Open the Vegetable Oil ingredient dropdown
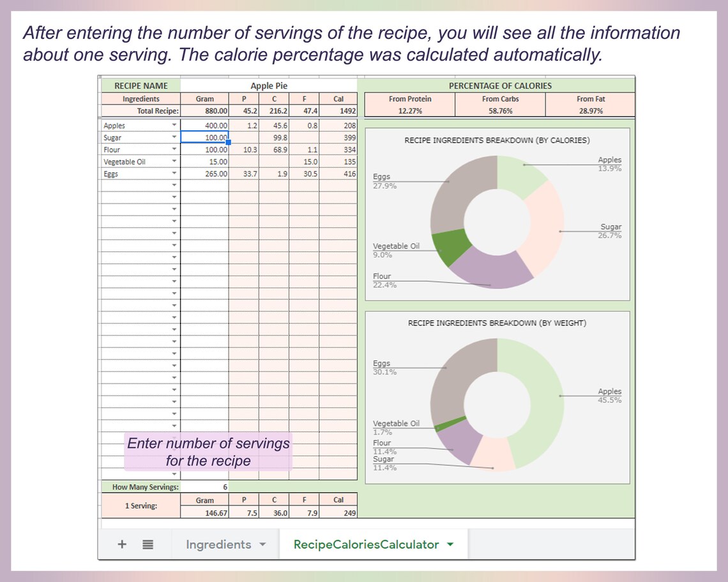 click(x=174, y=161)
